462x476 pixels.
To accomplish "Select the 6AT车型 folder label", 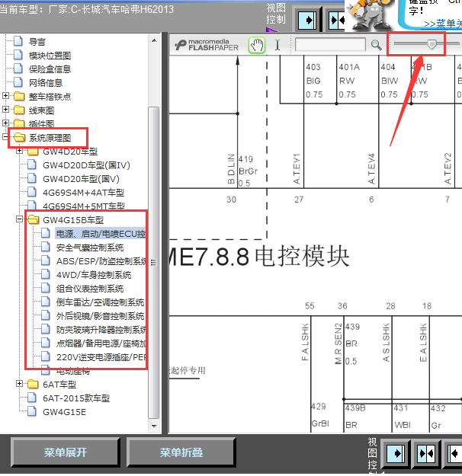I will (x=59, y=385).
